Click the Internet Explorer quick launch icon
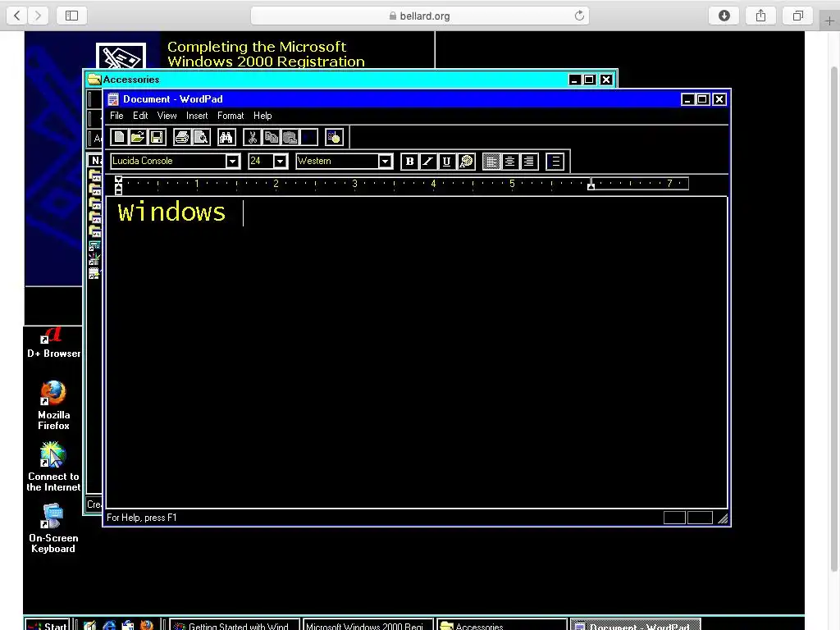Image resolution: width=840 pixels, height=630 pixels. coord(109,625)
